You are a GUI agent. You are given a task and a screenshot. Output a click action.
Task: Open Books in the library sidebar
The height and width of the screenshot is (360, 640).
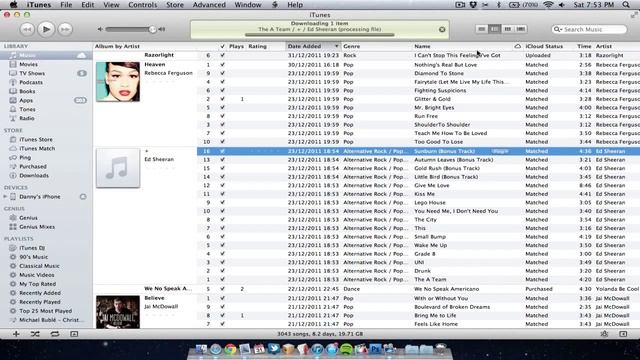click(x=27, y=91)
